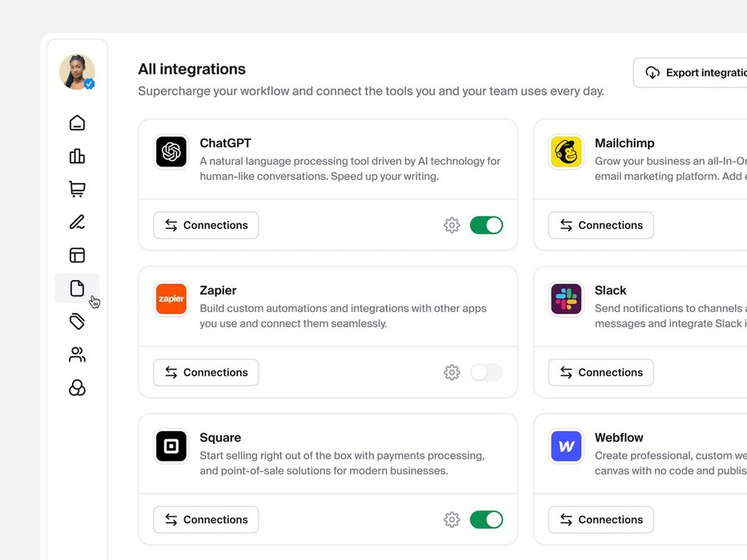The width and height of the screenshot is (747, 560).
Task: Open Zapier settings gear
Action: click(452, 372)
